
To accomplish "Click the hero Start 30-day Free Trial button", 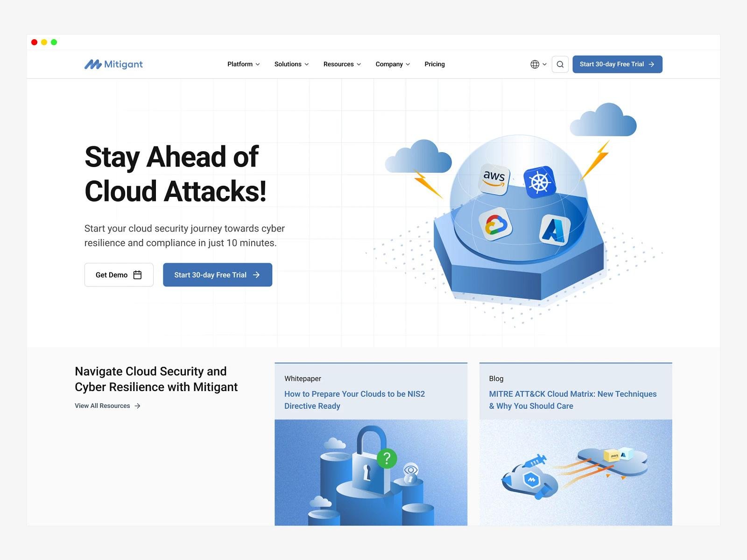I will (x=218, y=275).
